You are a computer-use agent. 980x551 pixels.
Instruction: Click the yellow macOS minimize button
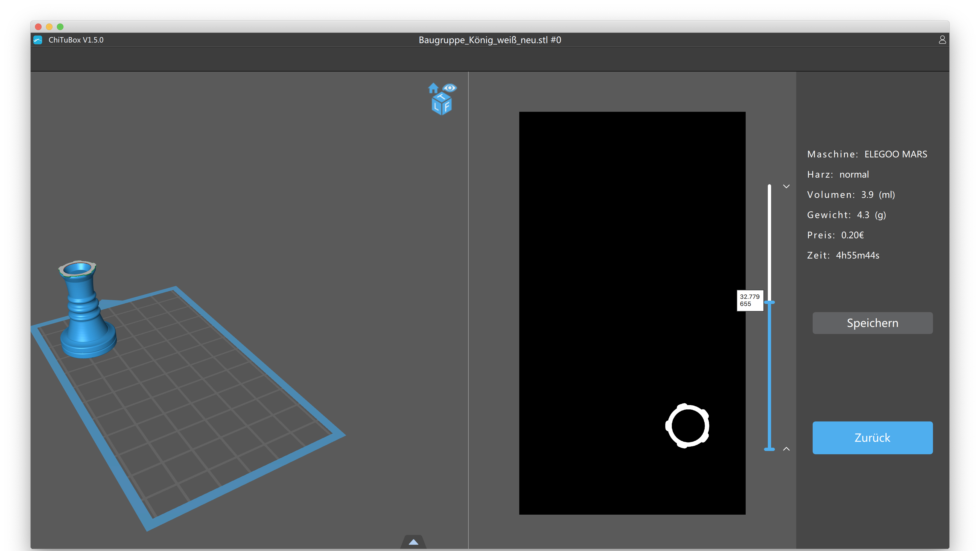tap(49, 27)
